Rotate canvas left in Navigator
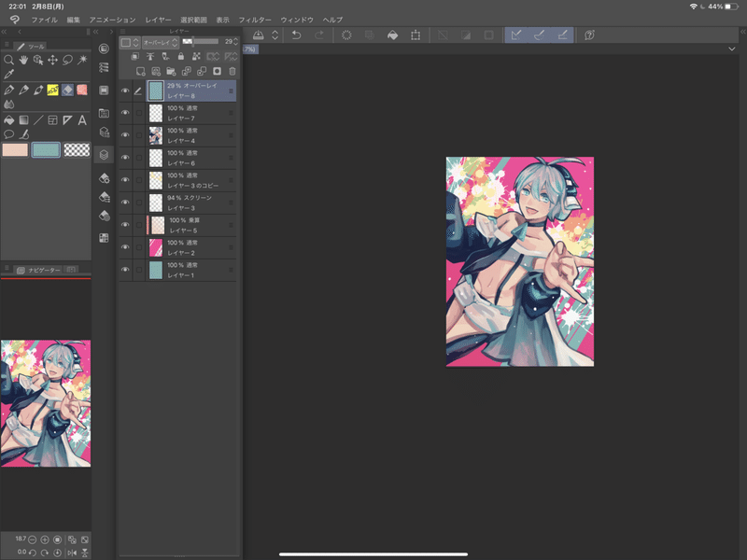747x560 pixels. (x=32, y=553)
